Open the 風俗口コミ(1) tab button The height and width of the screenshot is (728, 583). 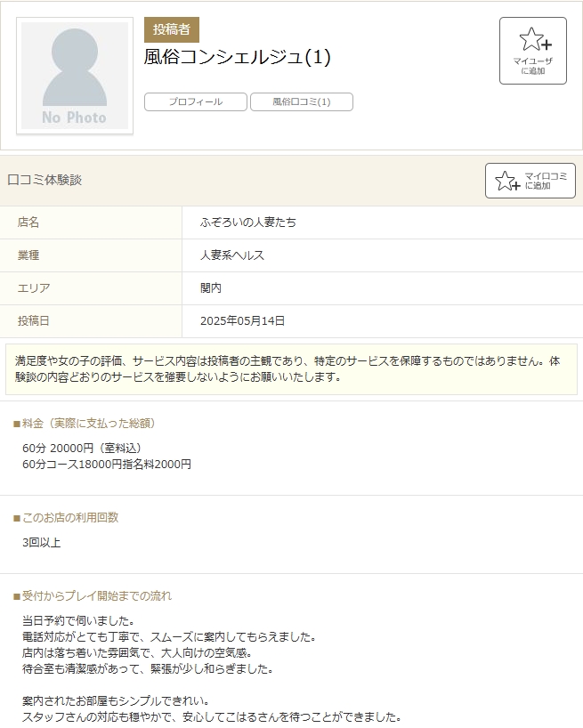tap(302, 102)
